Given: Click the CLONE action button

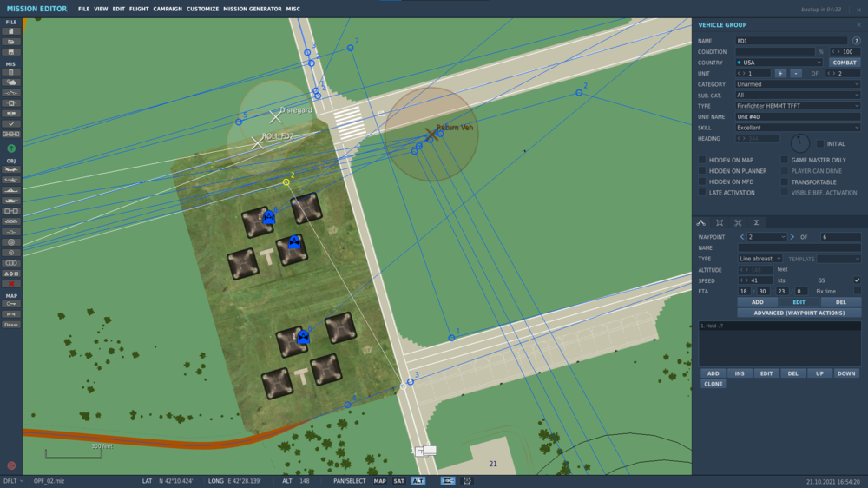Looking at the screenshot, I should pos(713,384).
